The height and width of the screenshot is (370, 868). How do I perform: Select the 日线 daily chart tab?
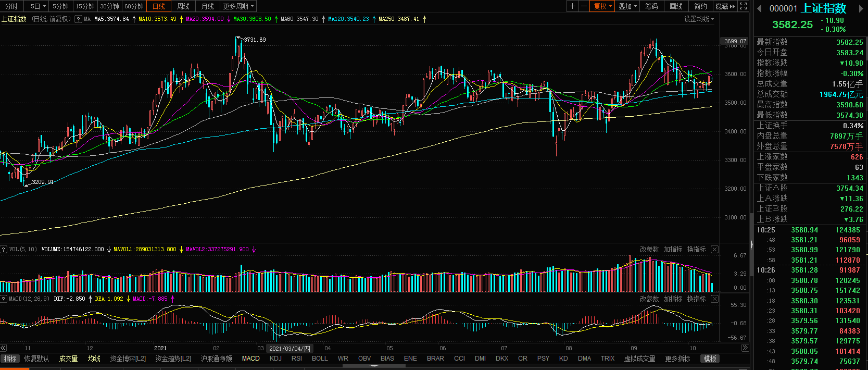pyautogui.click(x=159, y=6)
